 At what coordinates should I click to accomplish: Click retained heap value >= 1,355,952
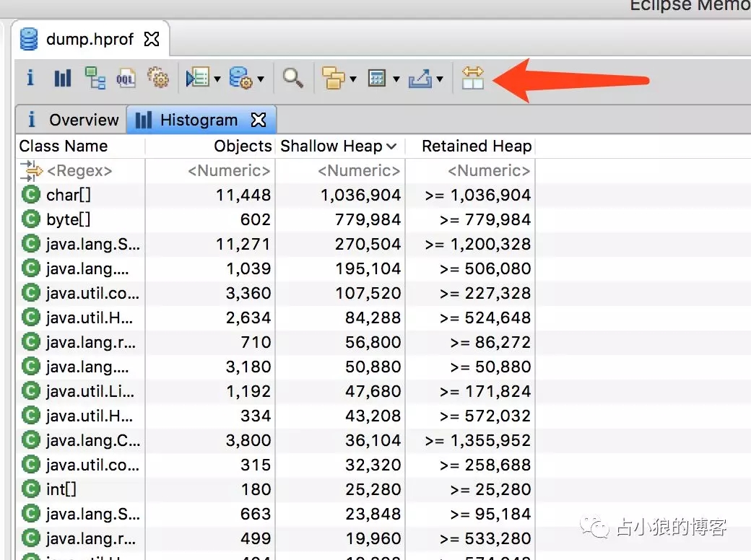477,440
